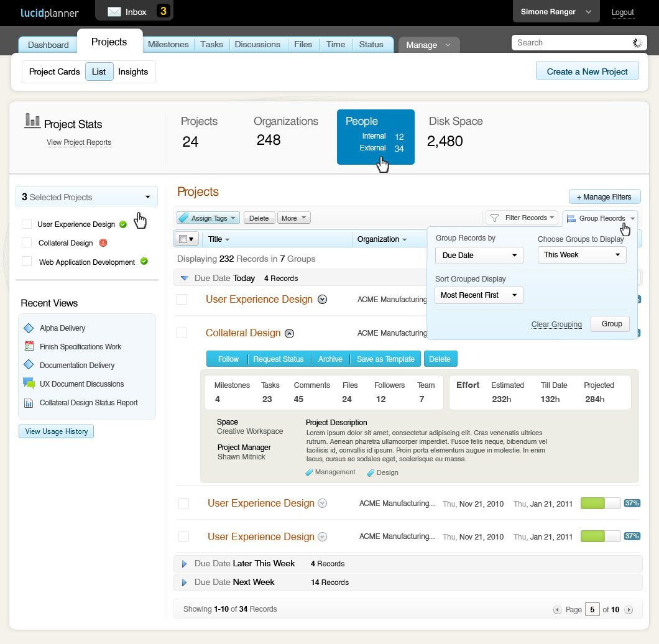Viewport: 659px width, 644px height.
Task: Go to the previous page arrow
Action: click(x=557, y=610)
